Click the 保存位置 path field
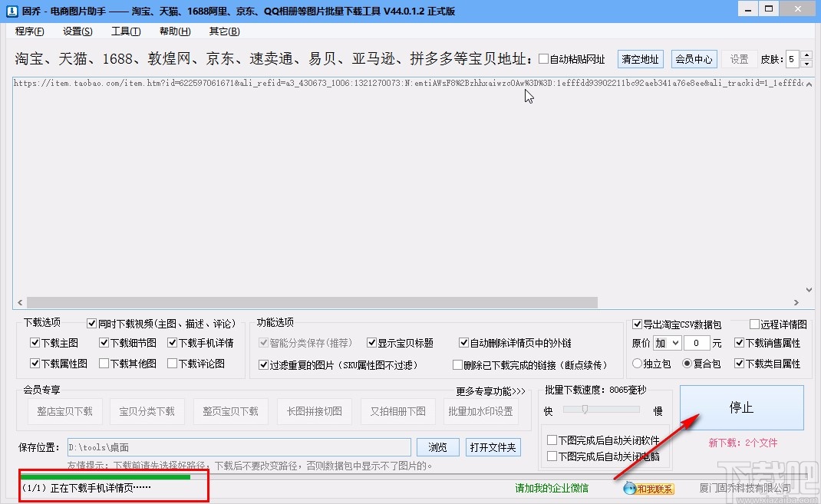Screen dimensions: 821x504 click(x=239, y=447)
